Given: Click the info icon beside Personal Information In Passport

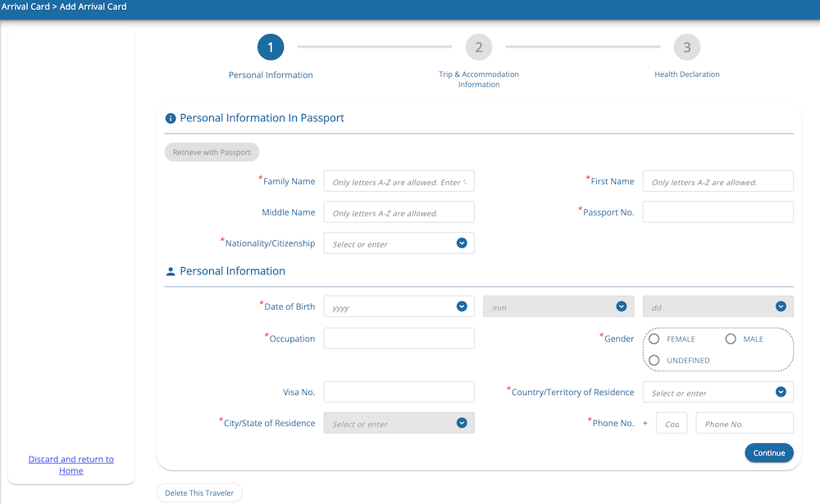Looking at the screenshot, I should [170, 117].
